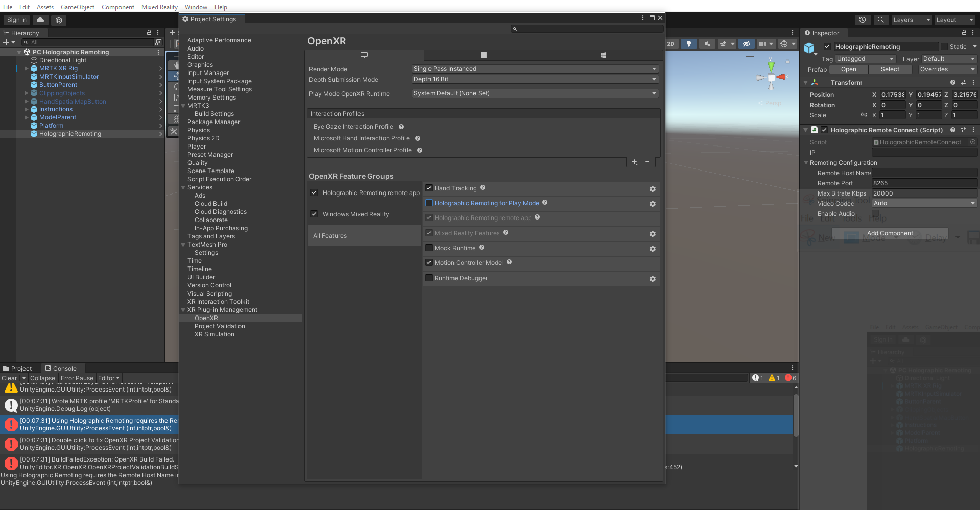Select the Windows UWP platform tab
980x510 pixels.
[x=603, y=55]
